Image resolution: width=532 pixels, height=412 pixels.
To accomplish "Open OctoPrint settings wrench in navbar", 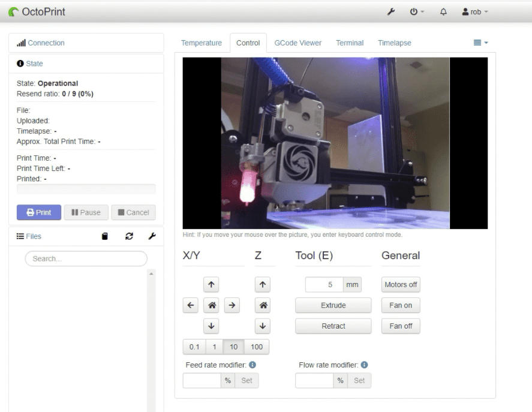I will (x=391, y=12).
